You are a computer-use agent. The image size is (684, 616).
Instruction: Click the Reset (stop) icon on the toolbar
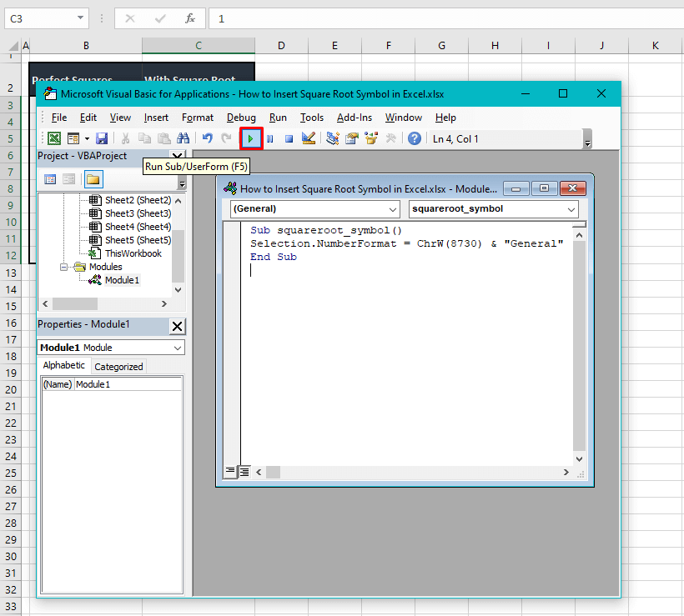[289, 138]
